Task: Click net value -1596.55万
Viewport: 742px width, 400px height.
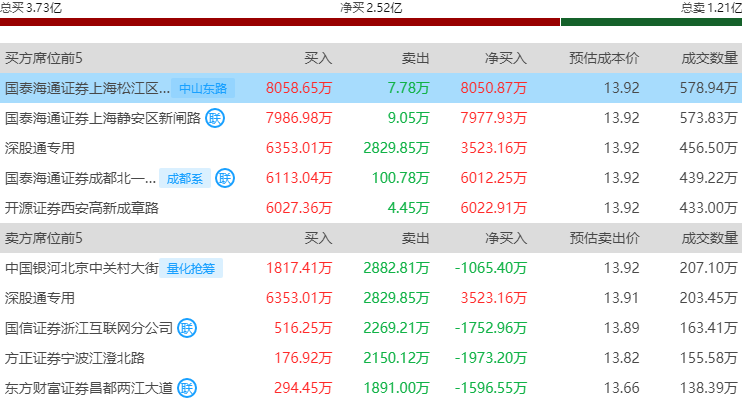Action: [491, 388]
